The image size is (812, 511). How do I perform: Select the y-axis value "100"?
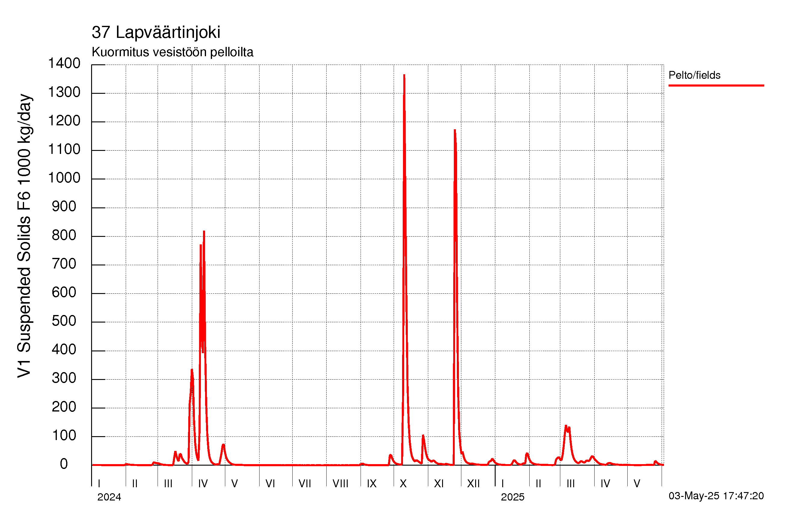[x=64, y=436]
